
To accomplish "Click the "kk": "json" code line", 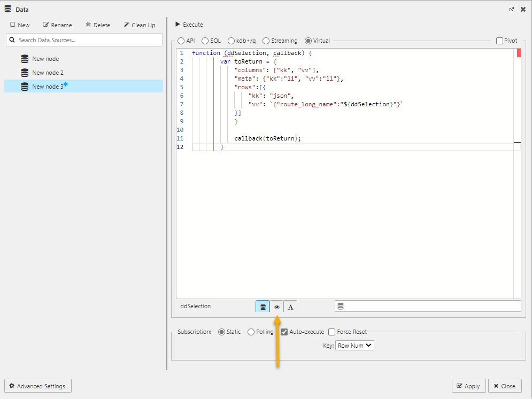I will pyautogui.click(x=271, y=96).
